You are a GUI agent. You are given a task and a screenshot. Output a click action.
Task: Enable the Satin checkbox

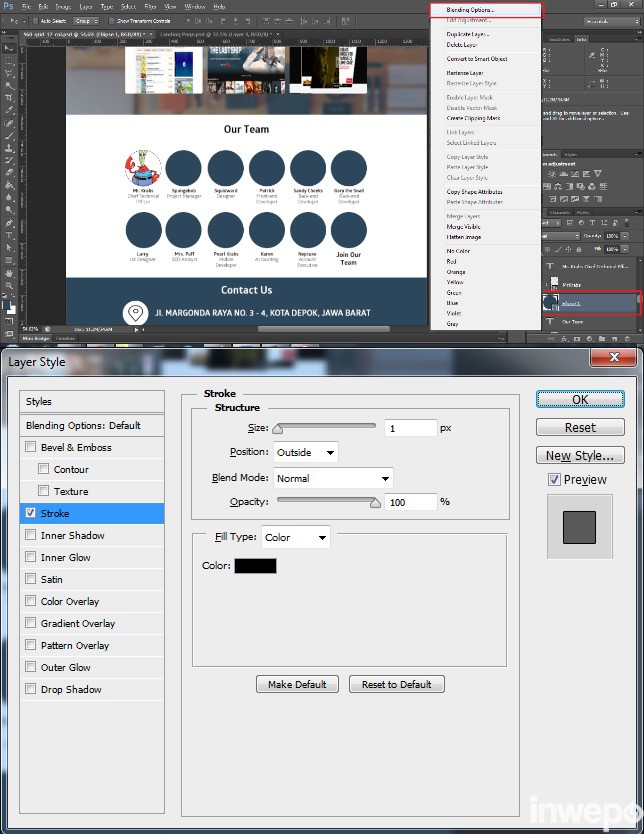(x=30, y=579)
